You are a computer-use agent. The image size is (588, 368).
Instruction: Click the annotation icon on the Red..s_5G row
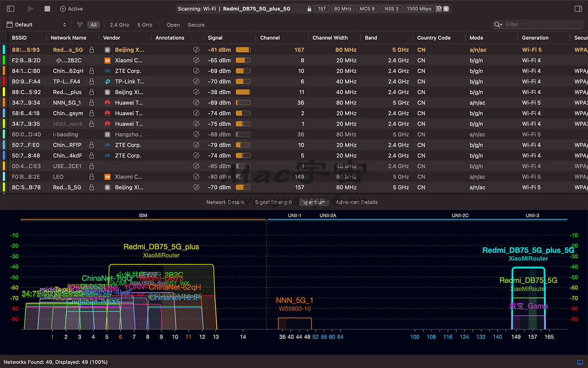196,50
